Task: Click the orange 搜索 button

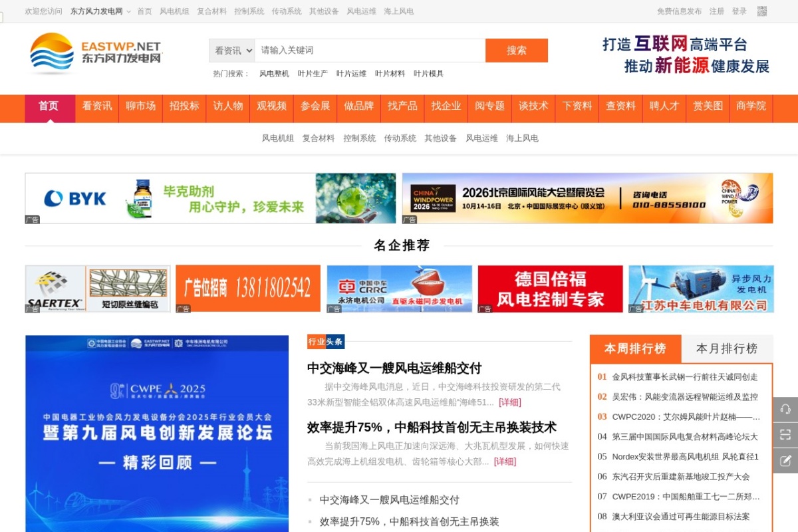Action: coord(517,51)
